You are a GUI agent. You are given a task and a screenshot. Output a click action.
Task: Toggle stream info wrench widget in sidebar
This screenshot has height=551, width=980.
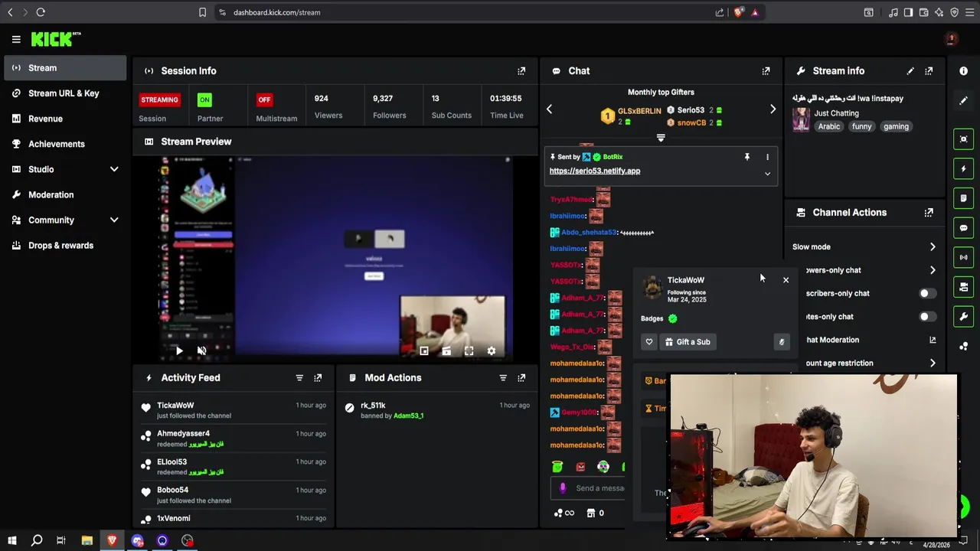(963, 316)
